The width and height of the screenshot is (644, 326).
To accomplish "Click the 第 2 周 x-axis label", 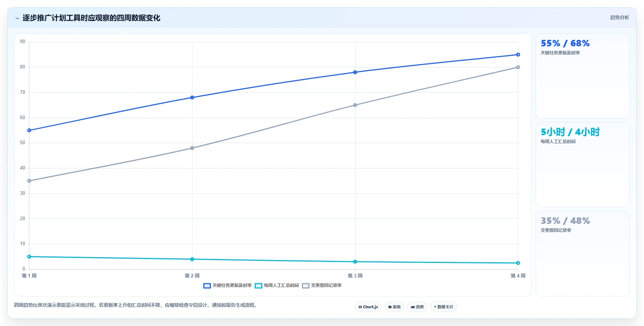I will 192,276.
